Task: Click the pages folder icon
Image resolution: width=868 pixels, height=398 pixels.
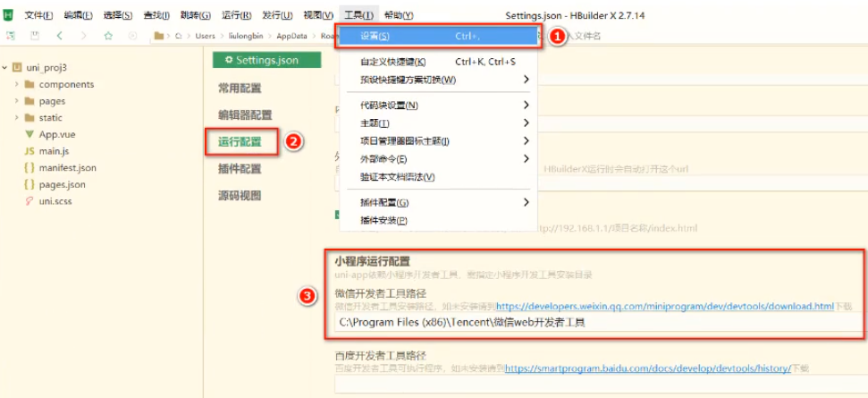Action: [29, 101]
